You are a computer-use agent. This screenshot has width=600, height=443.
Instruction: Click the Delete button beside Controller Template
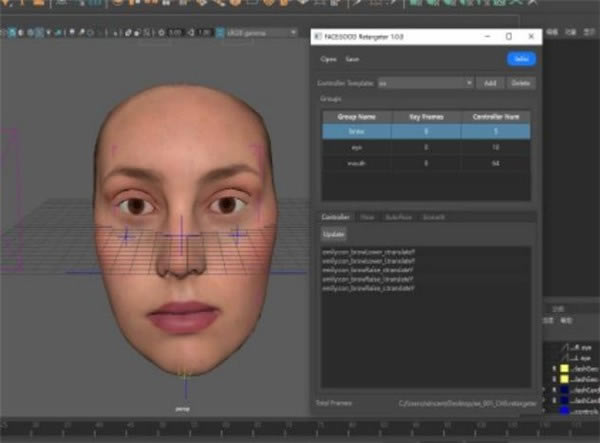pyautogui.click(x=521, y=83)
